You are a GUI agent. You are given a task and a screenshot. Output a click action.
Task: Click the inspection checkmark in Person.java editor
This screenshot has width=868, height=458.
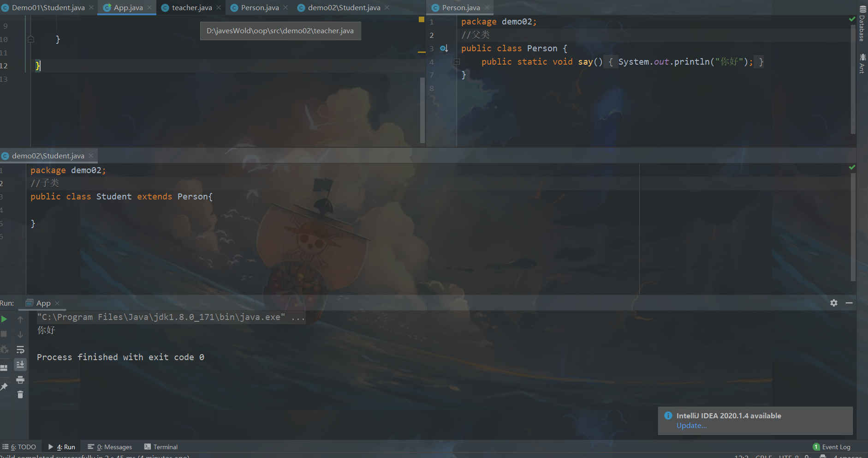pyautogui.click(x=852, y=19)
